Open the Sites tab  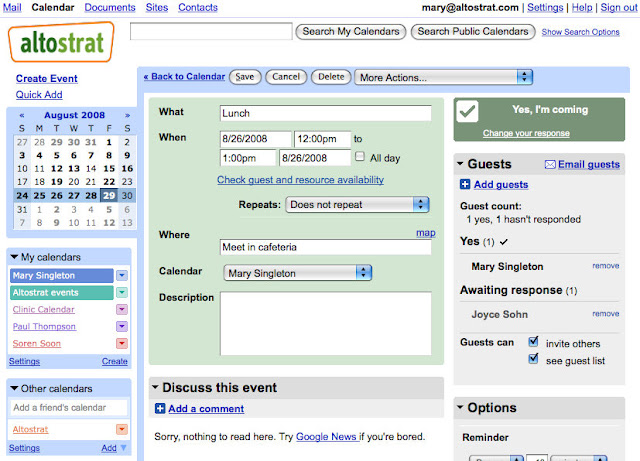pos(157,7)
